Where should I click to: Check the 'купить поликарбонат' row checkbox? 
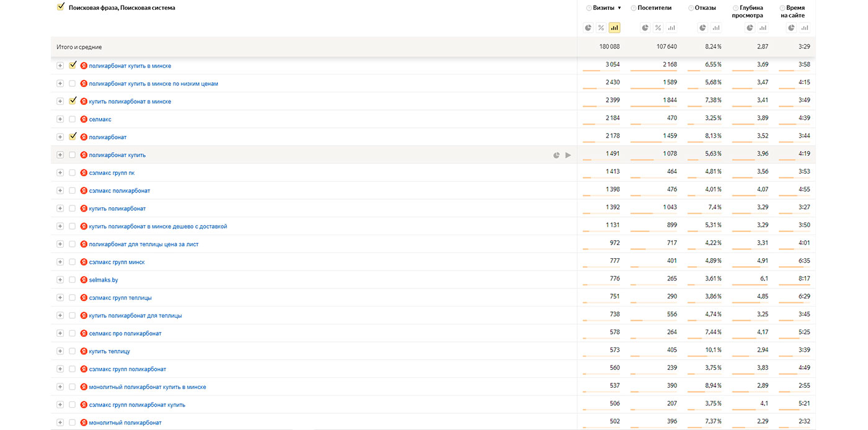click(72, 208)
